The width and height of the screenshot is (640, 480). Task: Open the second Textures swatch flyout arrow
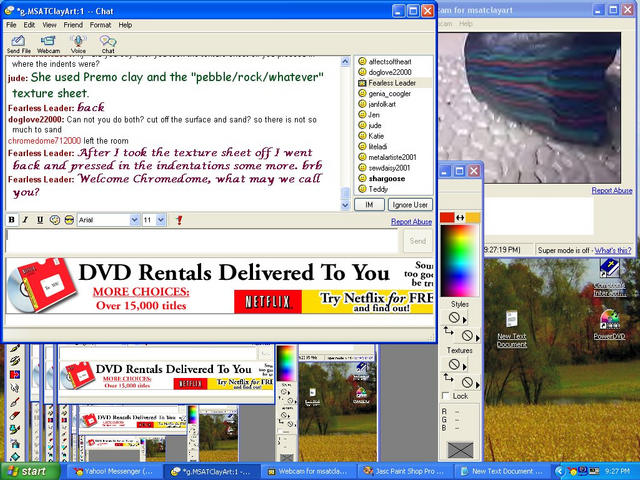[478, 384]
